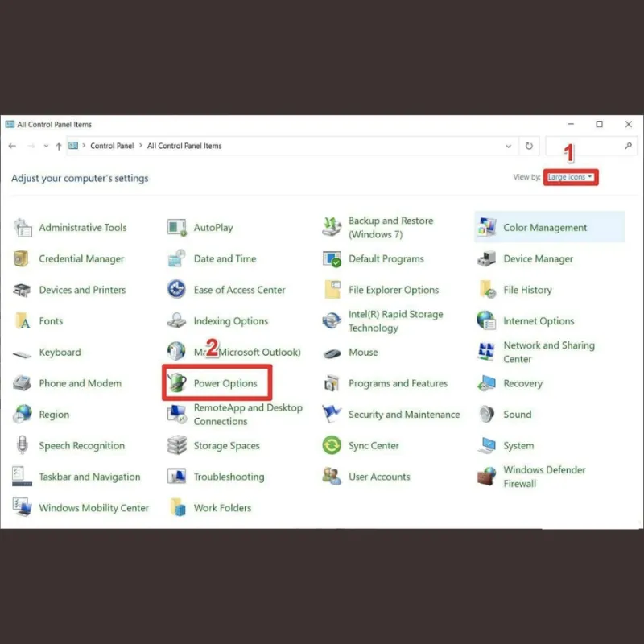Click the User Accounts link
644x644 pixels.
[x=379, y=477]
